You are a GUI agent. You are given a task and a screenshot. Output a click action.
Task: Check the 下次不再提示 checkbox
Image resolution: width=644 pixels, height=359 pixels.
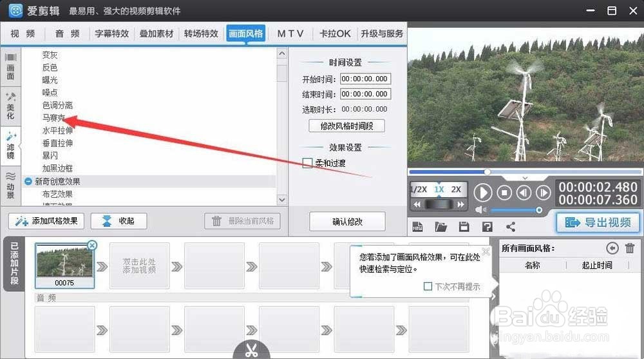tap(428, 286)
